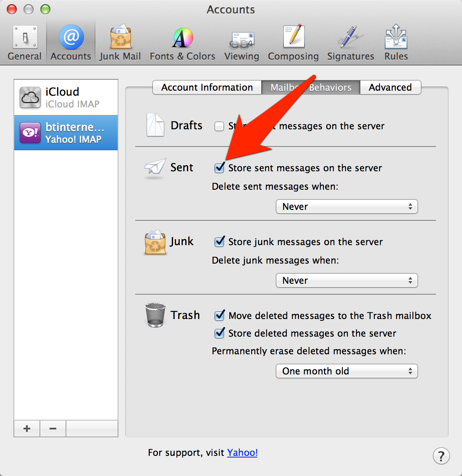Toggle Move deleted messages to Trash mailbox
Viewport: 462px width, 476px height.
pos(219,315)
